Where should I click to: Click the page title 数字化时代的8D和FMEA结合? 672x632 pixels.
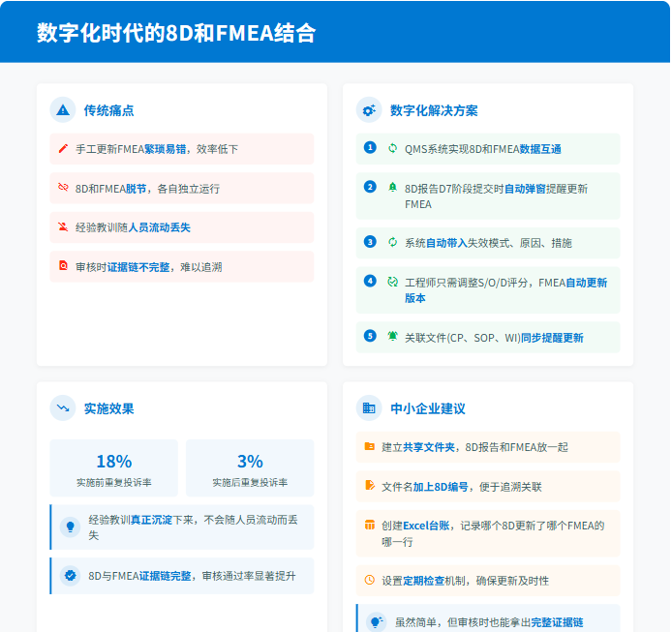[x=176, y=33]
